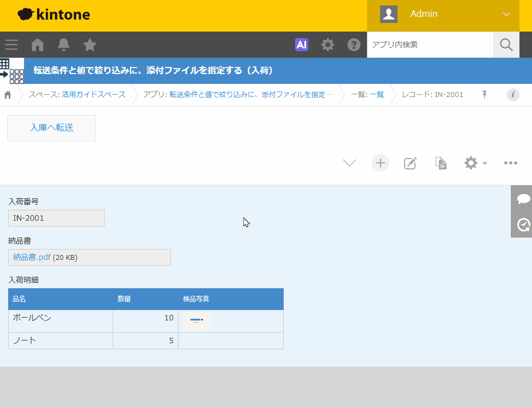Open the record history clock icon

[x=523, y=224]
